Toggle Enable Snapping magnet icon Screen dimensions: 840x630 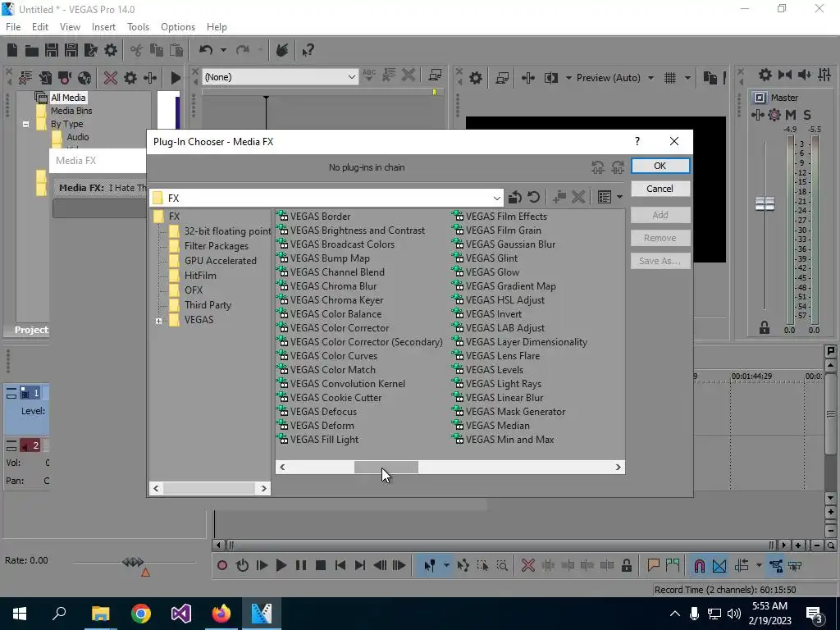[x=699, y=566]
